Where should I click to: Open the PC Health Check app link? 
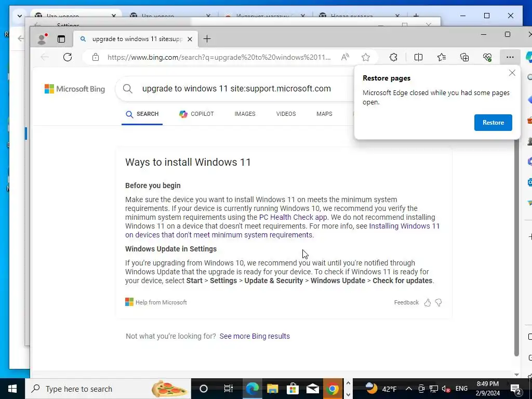coord(293,217)
